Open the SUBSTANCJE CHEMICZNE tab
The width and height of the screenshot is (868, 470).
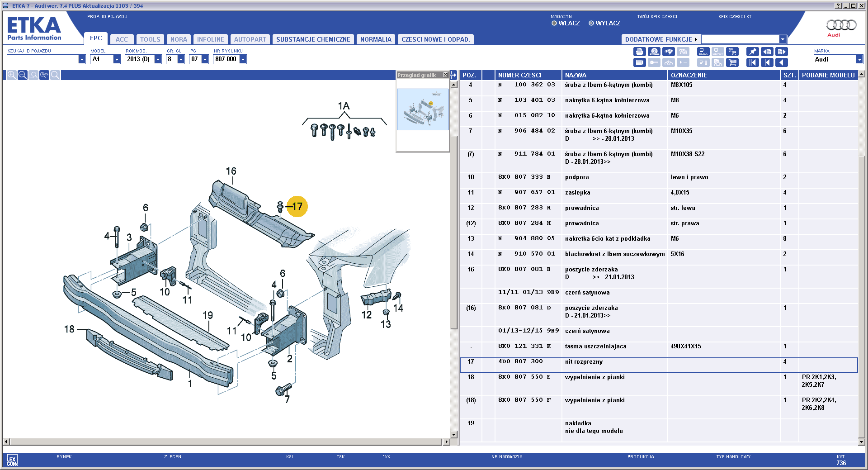pyautogui.click(x=313, y=39)
